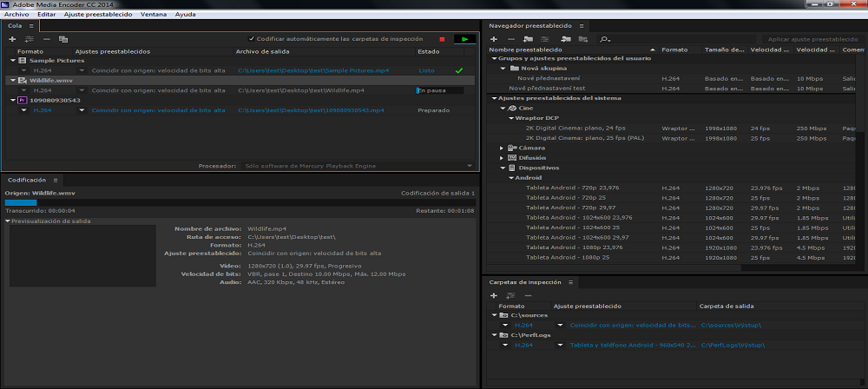Image resolution: width=868 pixels, height=389 pixels.
Task: Click the En pausa status progress indicator
Action: point(440,90)
